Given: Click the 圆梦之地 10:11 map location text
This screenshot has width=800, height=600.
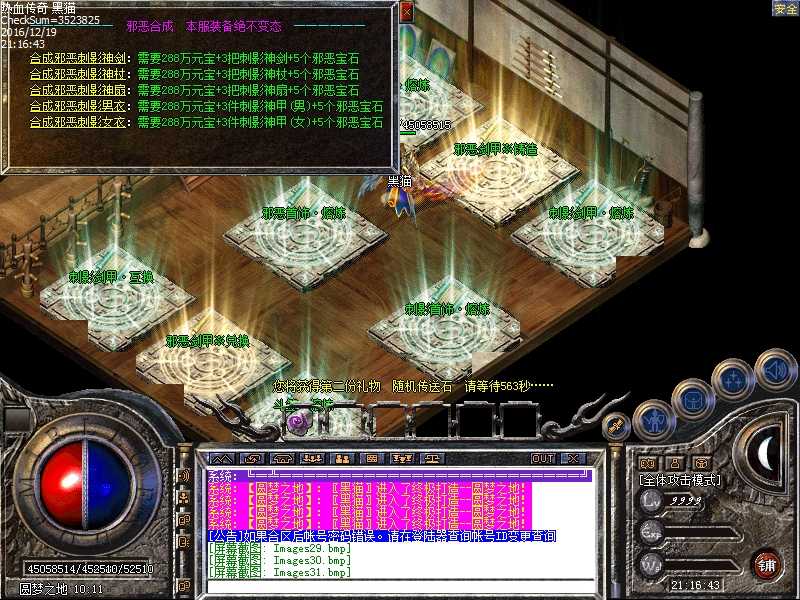Looking at the screenshot, I should click(x=61, y=589).
